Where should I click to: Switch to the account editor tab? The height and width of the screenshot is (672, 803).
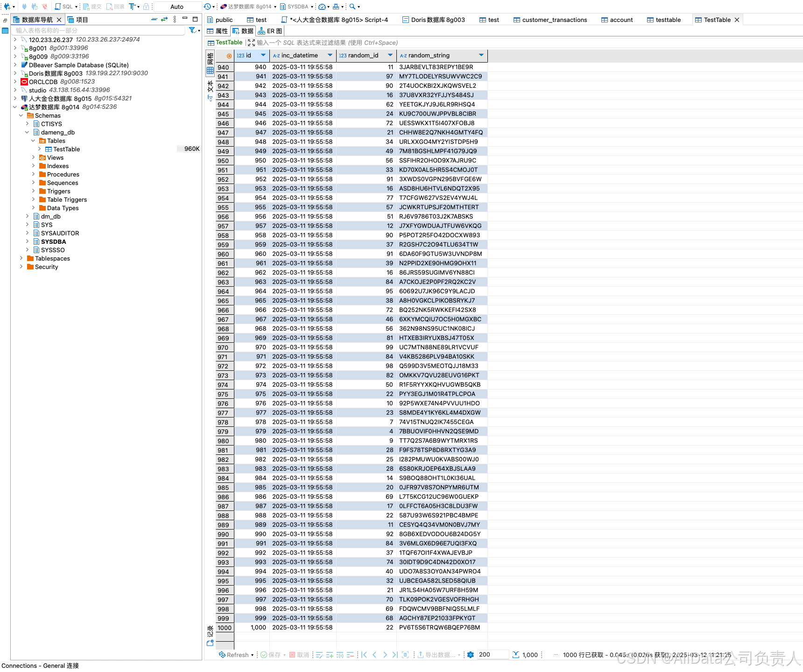(617, 20)
